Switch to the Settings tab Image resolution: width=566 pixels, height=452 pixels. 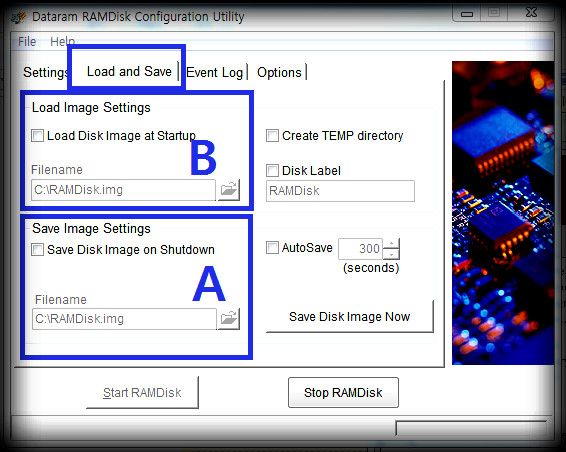(45, 72)
